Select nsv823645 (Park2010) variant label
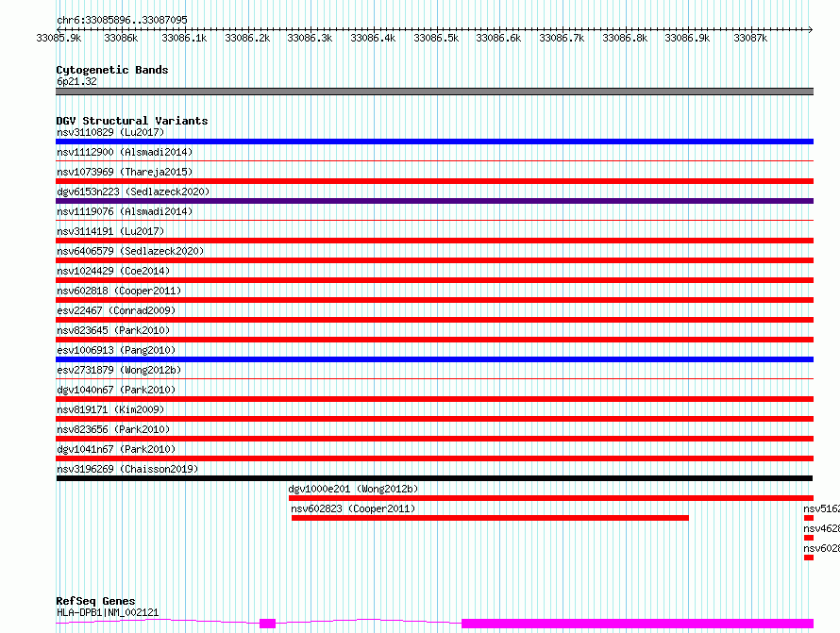The height and width of the screenshot is (633, 840). click(113, 330)
